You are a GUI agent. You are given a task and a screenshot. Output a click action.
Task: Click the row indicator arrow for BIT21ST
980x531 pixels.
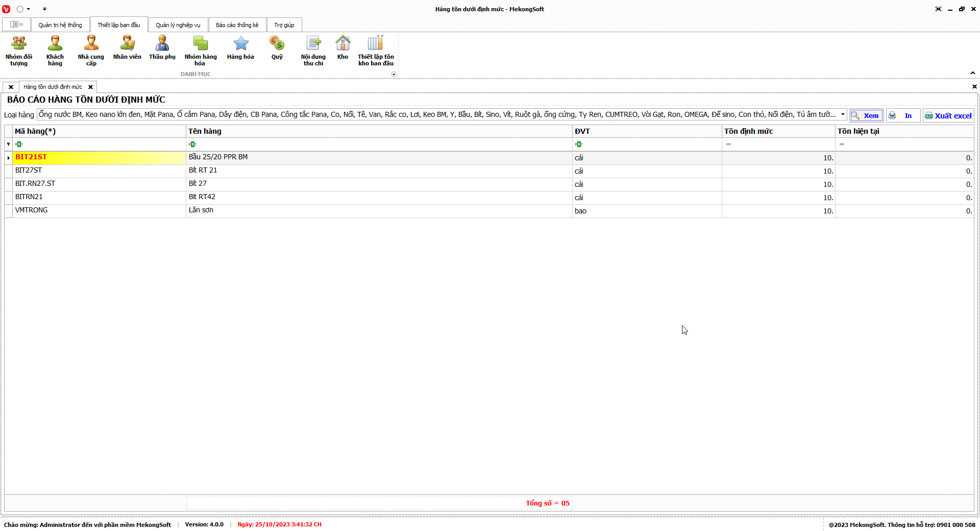coord(9,158)
